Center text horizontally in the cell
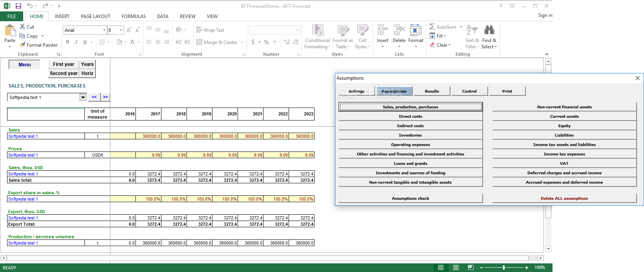 click(x=158, y=42)
